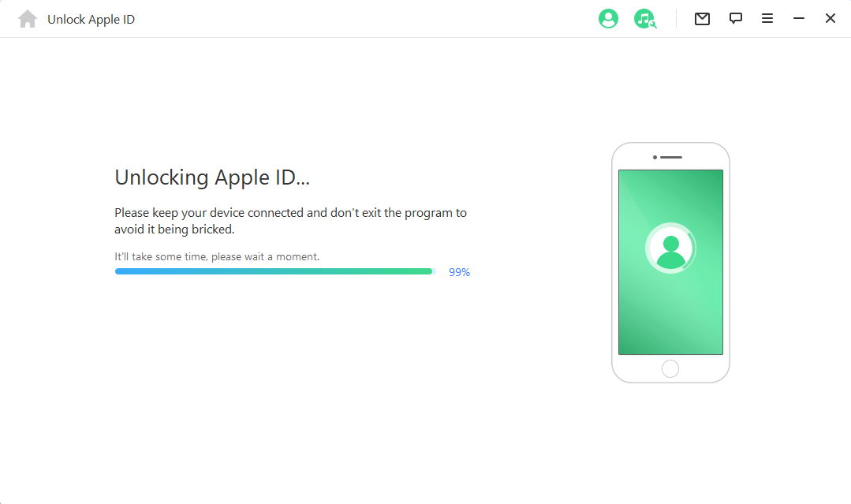Click the phone speaker bar in the illustration
The width and height of the screenshot is (851, 504).
[670, 157]
